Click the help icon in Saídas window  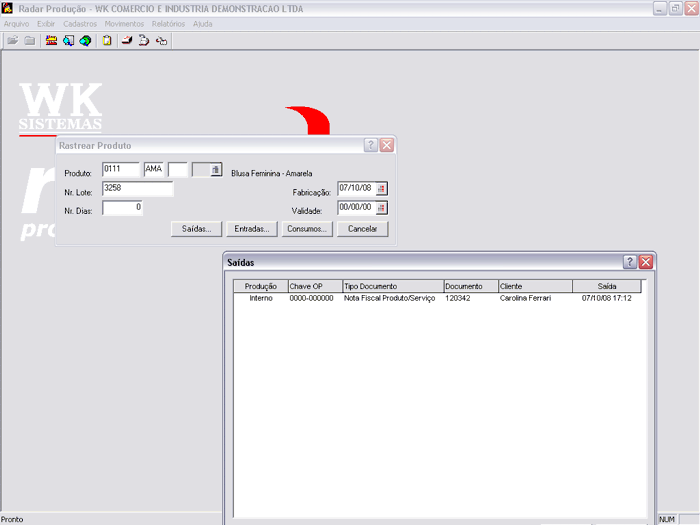coord(630,262)
